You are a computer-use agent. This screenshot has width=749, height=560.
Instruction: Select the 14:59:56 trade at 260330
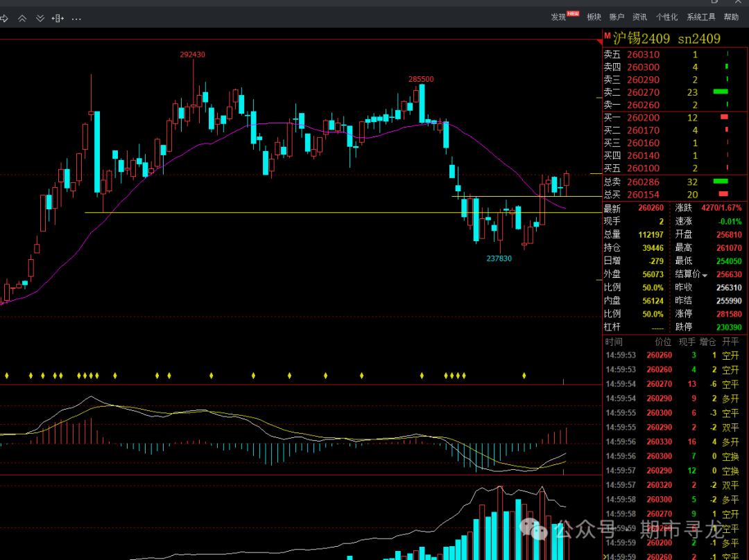tap(675, 441)
